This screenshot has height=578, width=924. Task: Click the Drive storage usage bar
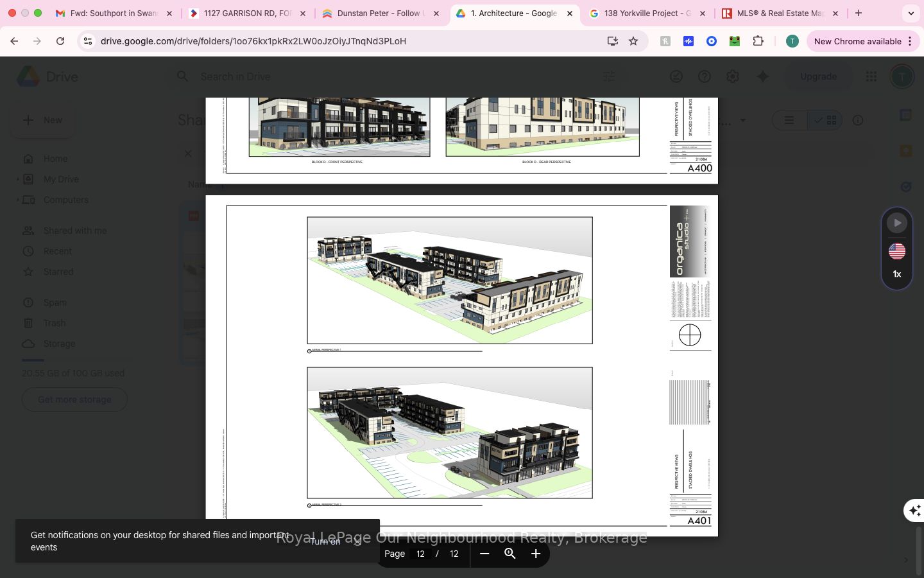click(78, 360)
